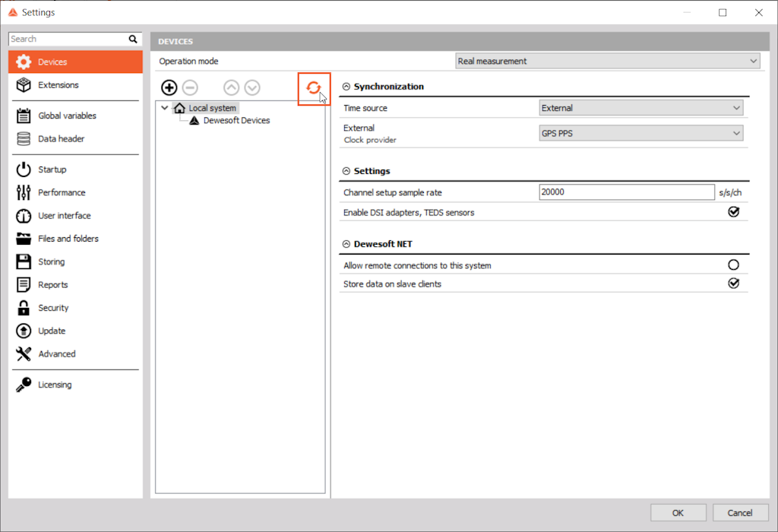
Task: Enable Allow remote connections to this system
Action: (733, 265)
